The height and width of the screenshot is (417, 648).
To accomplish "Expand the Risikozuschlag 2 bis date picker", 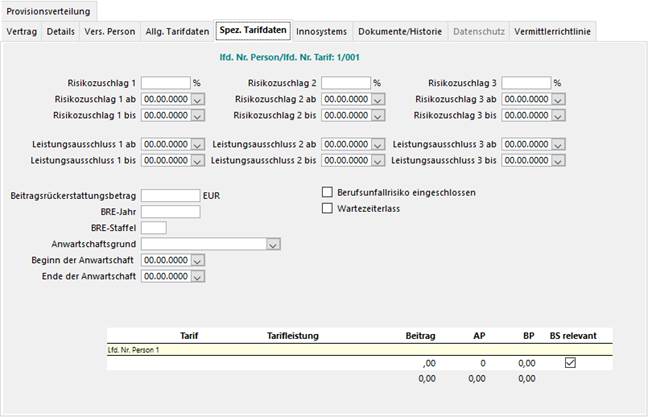I will click(377, 115).
